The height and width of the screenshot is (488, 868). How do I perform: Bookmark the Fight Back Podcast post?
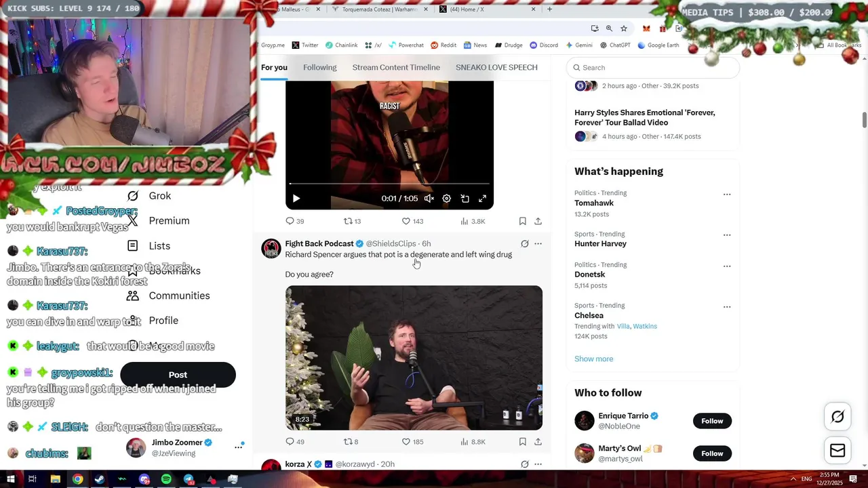(x=522, y=442)
